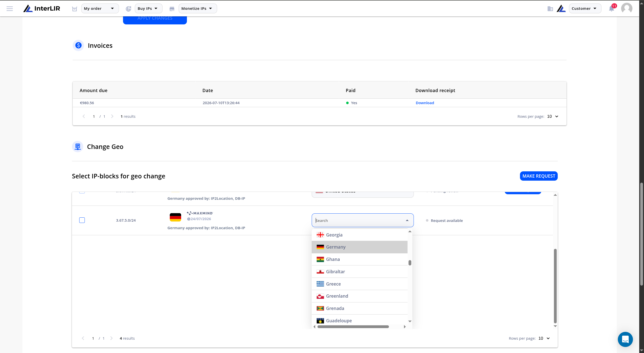Open the user avatar profile

627,9
